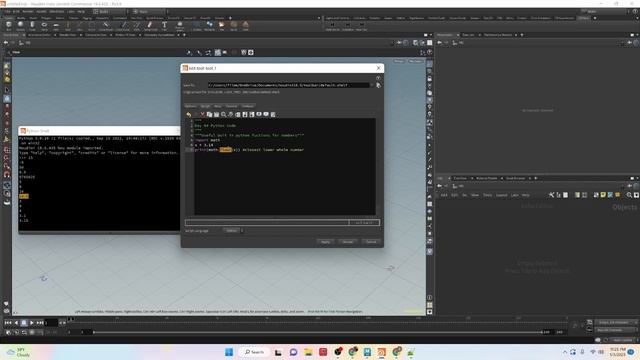This screenshot has height=360, width=640.
Task: Click the timeline frame slider
Action: [318, 320]
